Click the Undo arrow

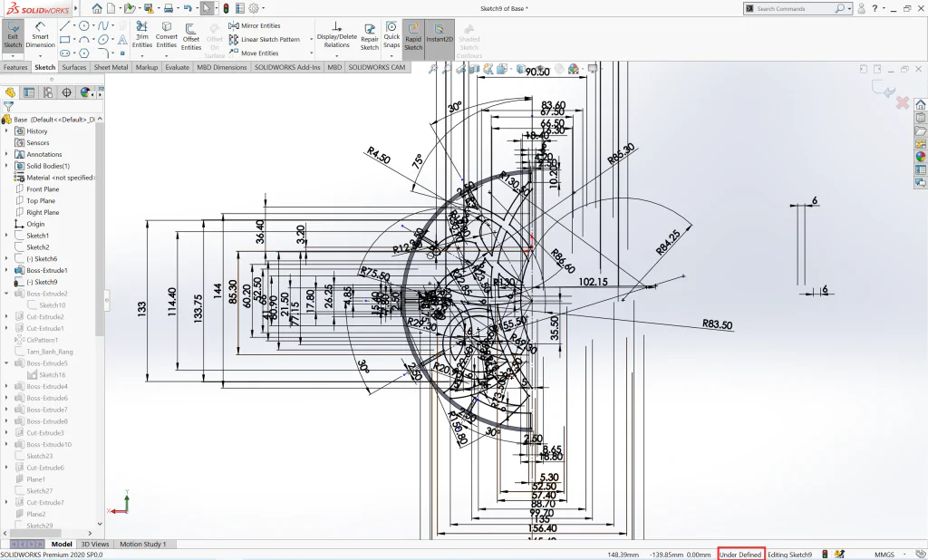point(188,8)
